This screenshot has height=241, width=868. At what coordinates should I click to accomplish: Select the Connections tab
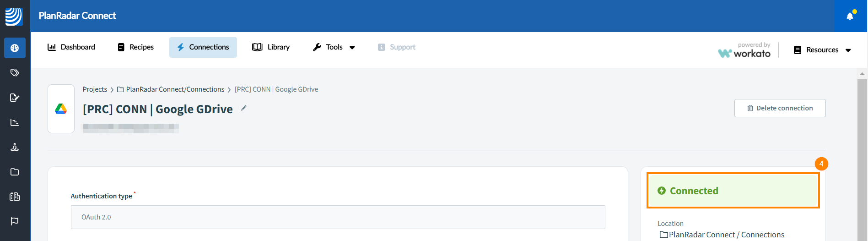click(x=203, y=47)
